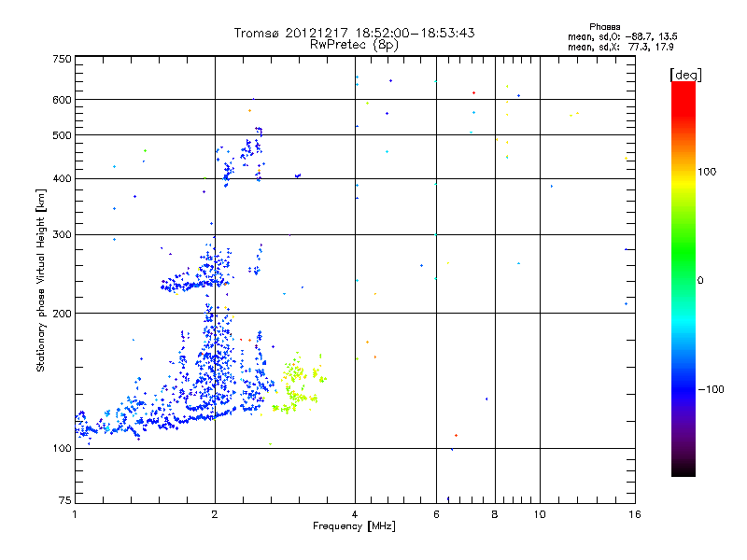Viewport: 747px width, 560px height.
Task: Click the y-axis tick label '600'
Action: pyautogui.click(x=62, y=100)
